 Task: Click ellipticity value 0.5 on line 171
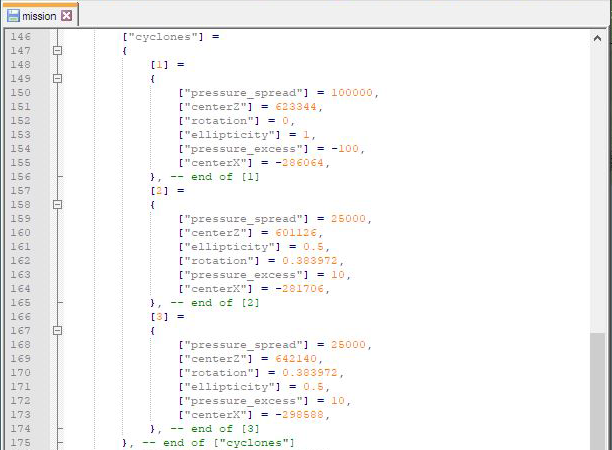click(x=313, y=387)
